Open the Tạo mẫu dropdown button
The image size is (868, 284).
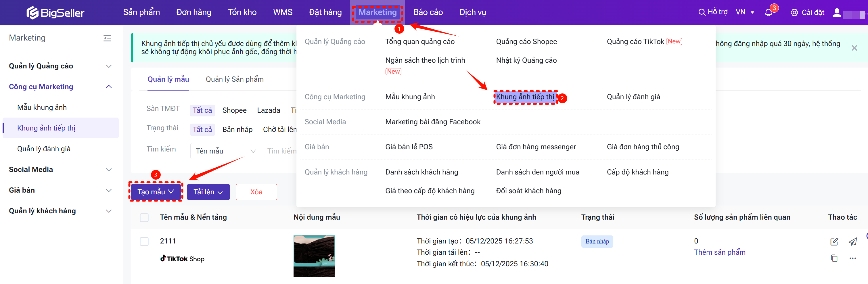coord(155,192)
